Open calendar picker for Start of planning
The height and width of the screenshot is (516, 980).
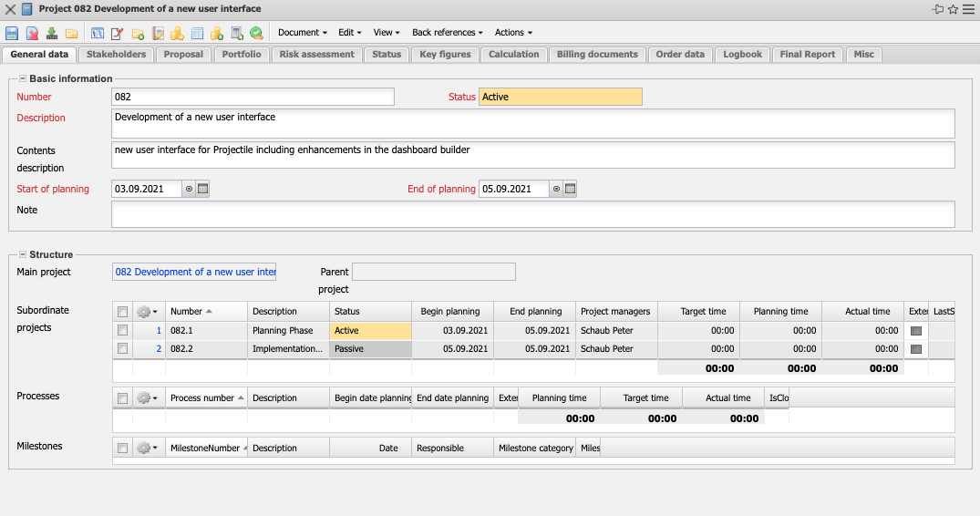203,189
